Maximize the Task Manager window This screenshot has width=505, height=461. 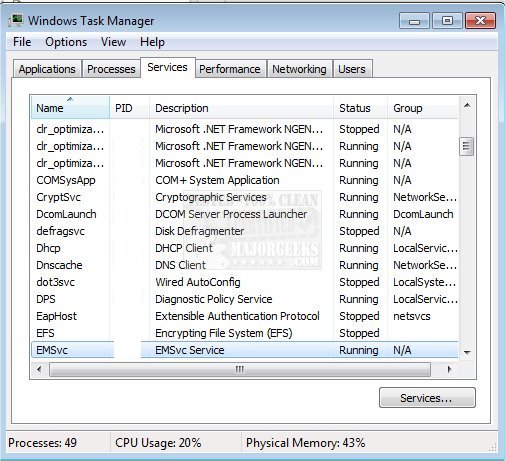[447, 21]
